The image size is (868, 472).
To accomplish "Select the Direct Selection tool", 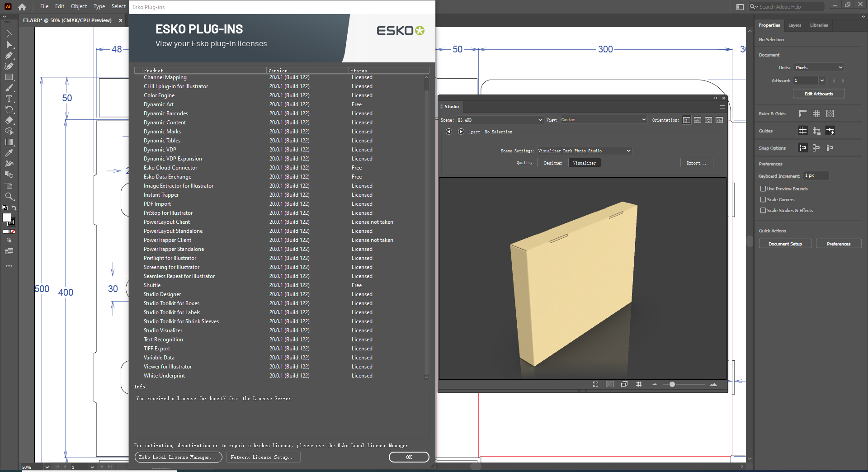I will tap(9, 45).
